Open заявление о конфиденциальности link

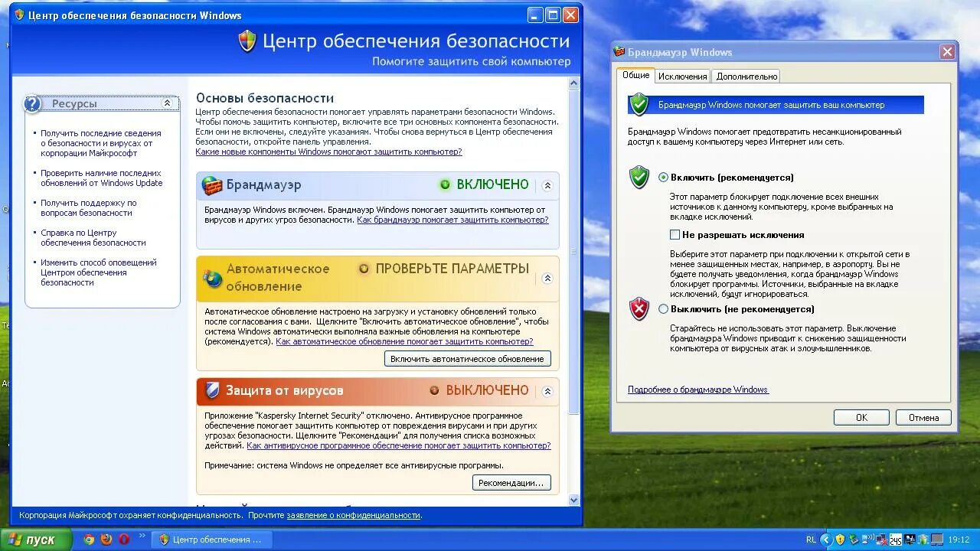pyautogui.click(x=353, y=515)
